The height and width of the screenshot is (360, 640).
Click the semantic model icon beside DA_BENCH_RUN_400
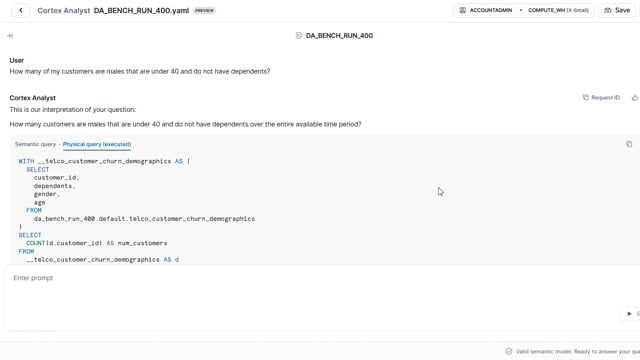[x=299, y=36]
